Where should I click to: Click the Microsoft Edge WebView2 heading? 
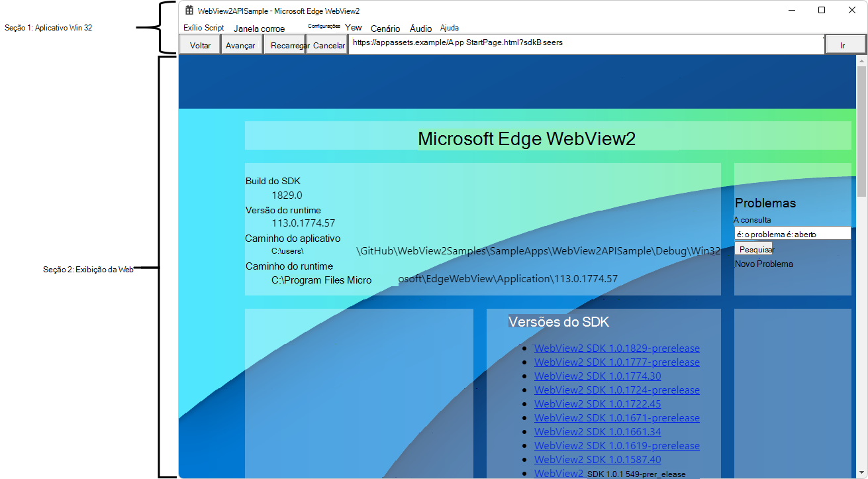click(526, 138)
